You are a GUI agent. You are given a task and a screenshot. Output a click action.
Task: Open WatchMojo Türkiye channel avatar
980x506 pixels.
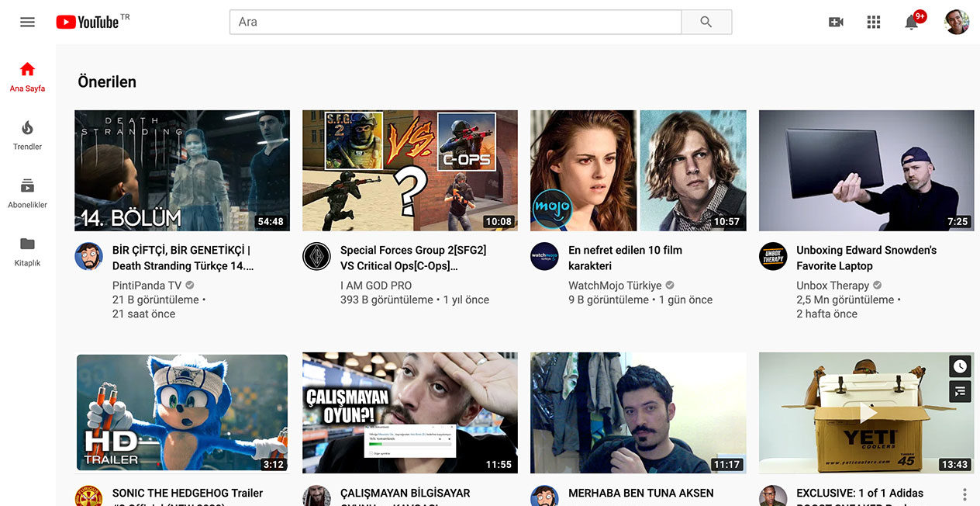544,256
